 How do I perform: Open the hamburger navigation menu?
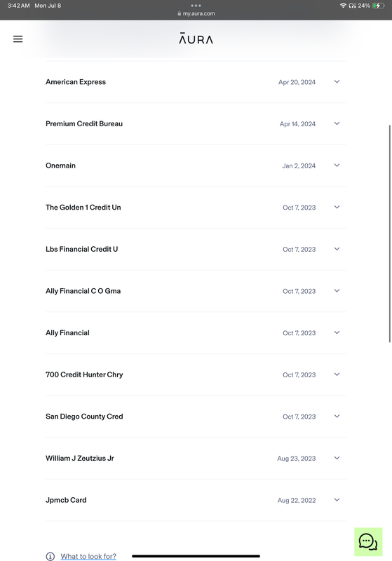pyautogui.click(x=18, y=39)
